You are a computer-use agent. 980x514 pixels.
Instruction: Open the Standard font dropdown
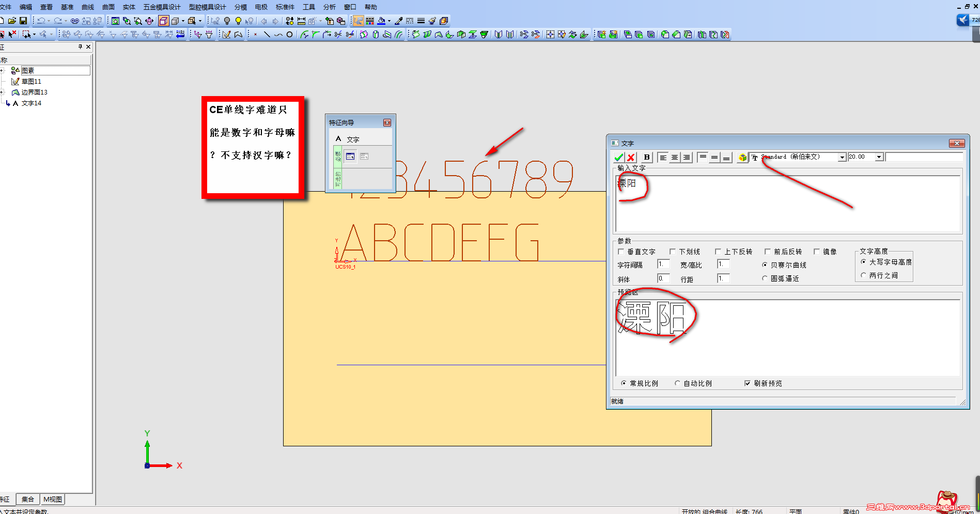(842, 157)
